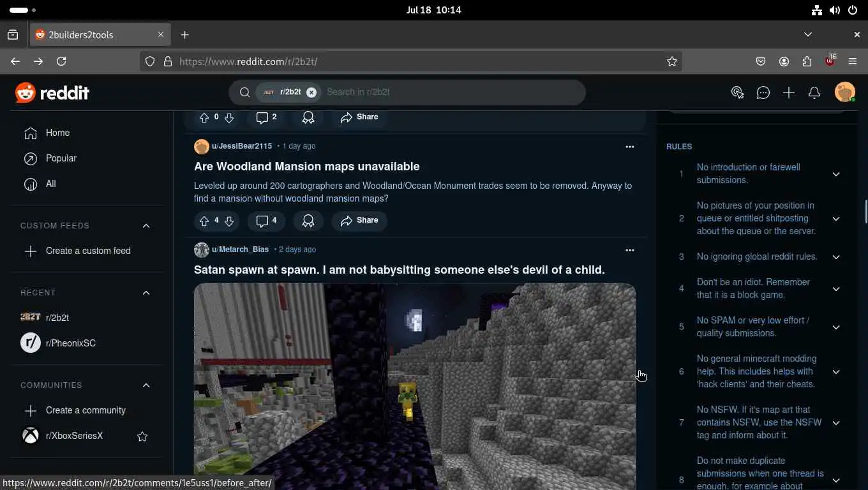Open the advertise icon in header

(738, 93)
